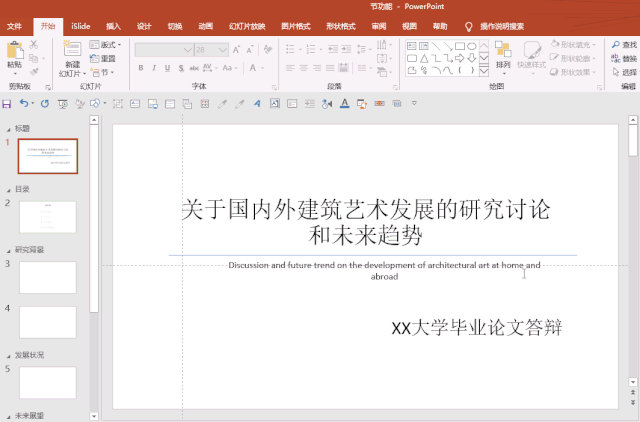Collapse the 发展状况 section
The width and height of the screenshot is (640, 422).
9,356
